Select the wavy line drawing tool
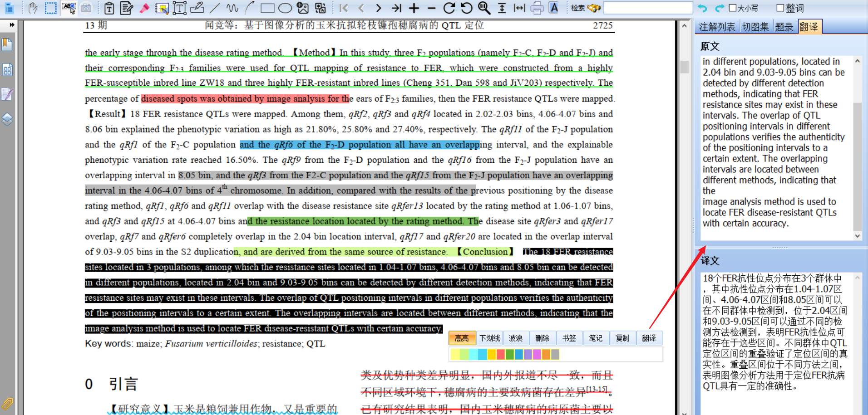 (232, 8)
